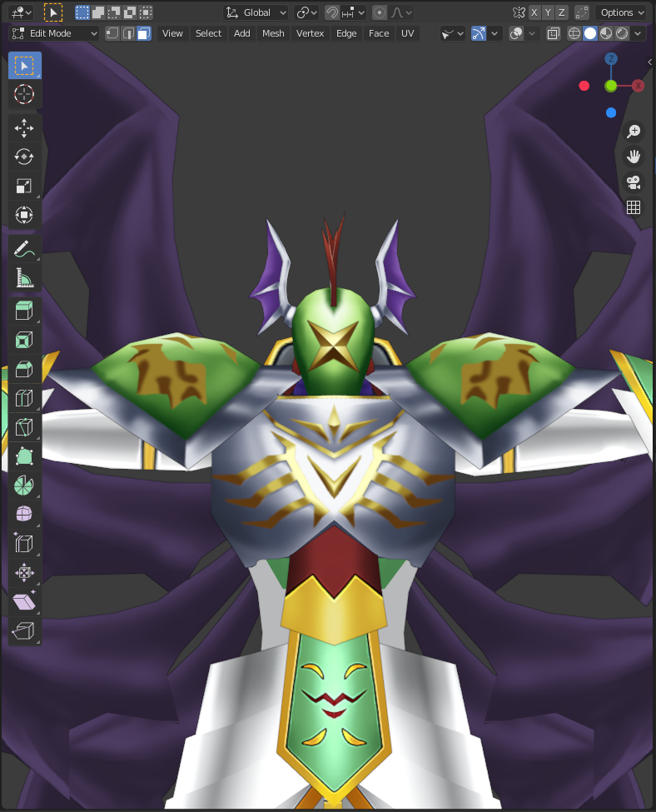Open the editor type dropdown
656x812 pixels.
coord(21,12)
